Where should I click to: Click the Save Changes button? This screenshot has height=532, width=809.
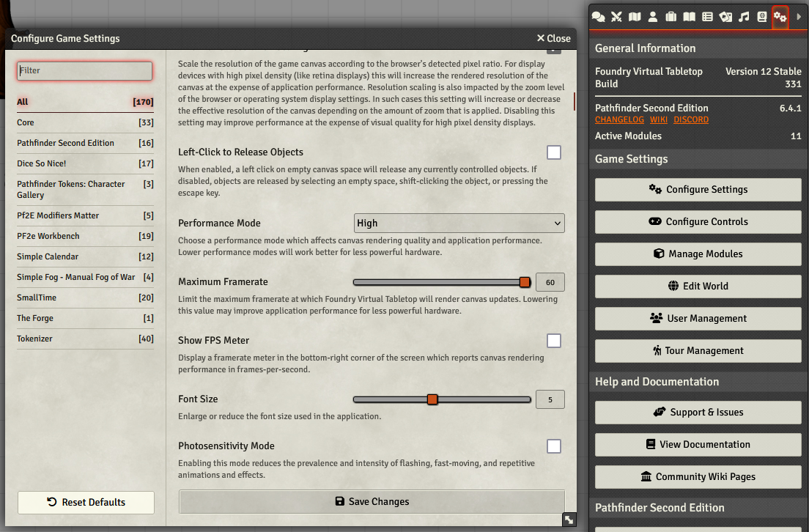click(372, 501)
